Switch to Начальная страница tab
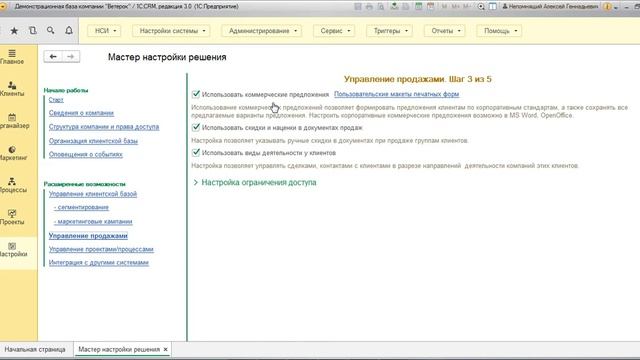The height and width of the screenshot is (360, 640). point(35,349)
